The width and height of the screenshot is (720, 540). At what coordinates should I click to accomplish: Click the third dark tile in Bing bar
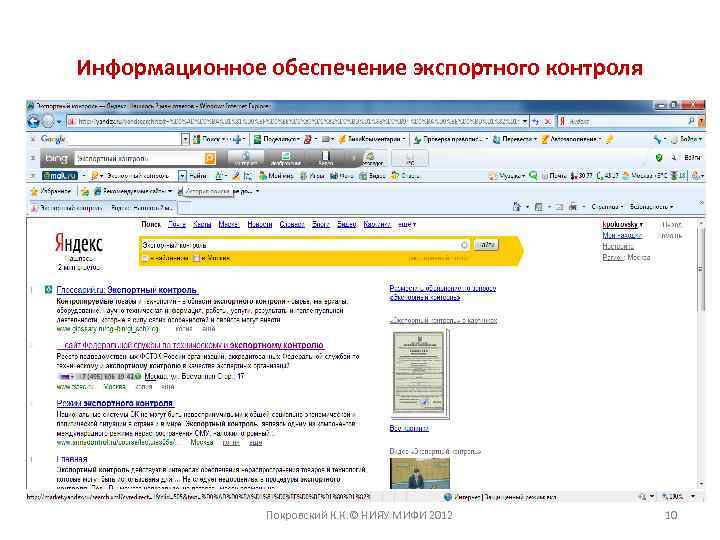(326, 158)
